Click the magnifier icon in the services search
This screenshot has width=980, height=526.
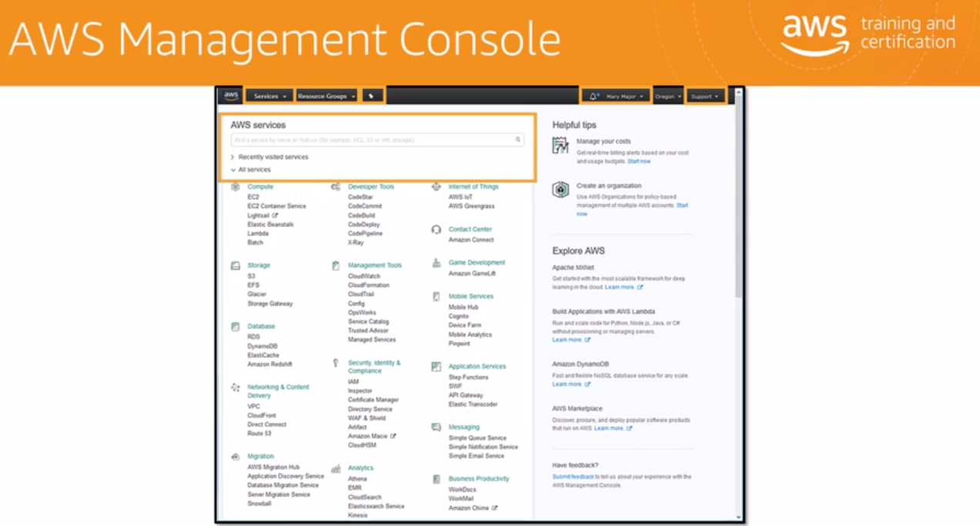(519, 140)
